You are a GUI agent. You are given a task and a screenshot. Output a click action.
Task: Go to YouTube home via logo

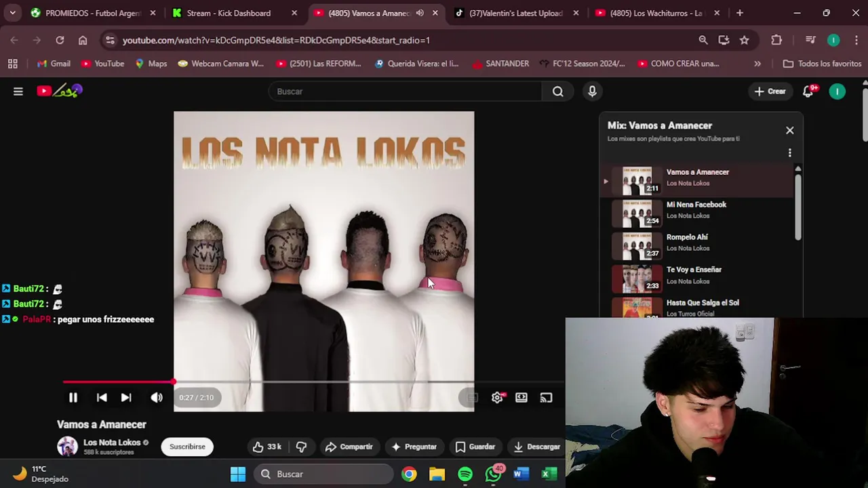[59, 91]
